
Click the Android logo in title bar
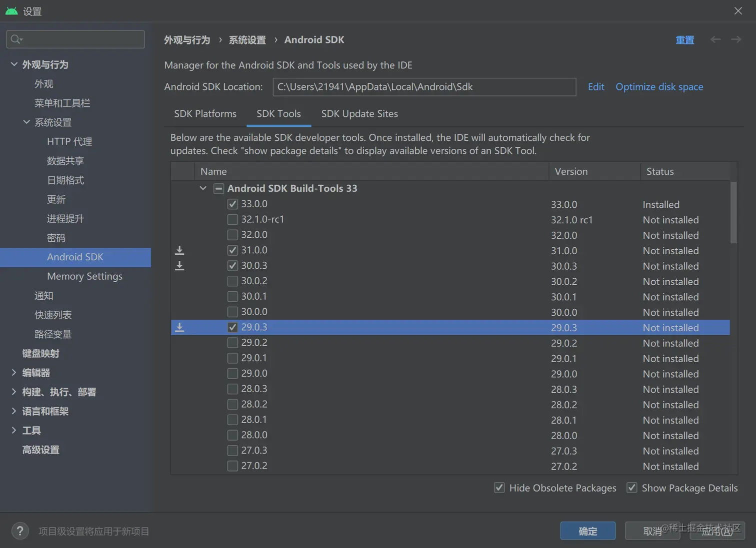(x=11, y=11)
